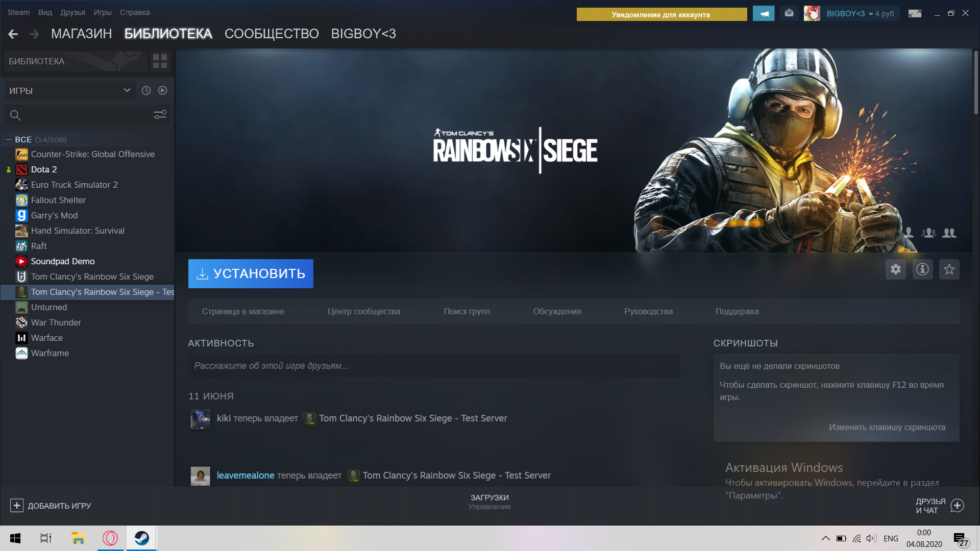Open grid collections view icon
This screenshot has height=551, width=980.
(160, 61)
